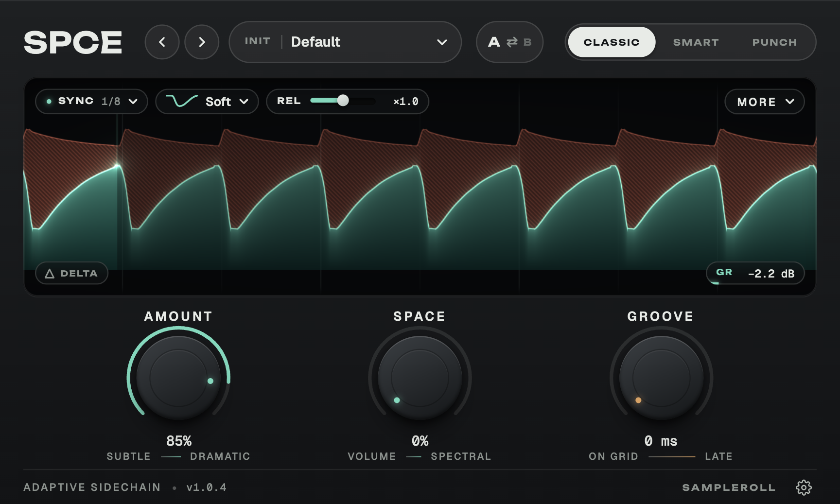Screen dimensions: 840x504
Task: Click the VOLUME label under Space
Action: click(372, 456)
